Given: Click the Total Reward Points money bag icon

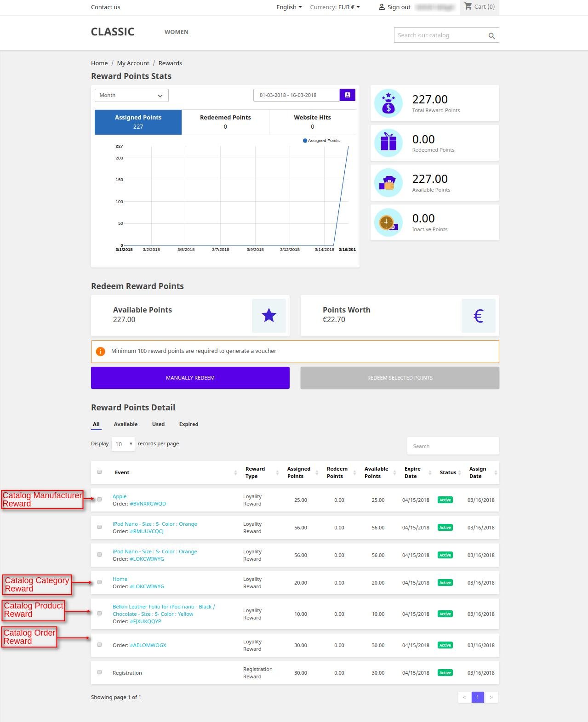Looking at the screenshot, I should [388, 103].
